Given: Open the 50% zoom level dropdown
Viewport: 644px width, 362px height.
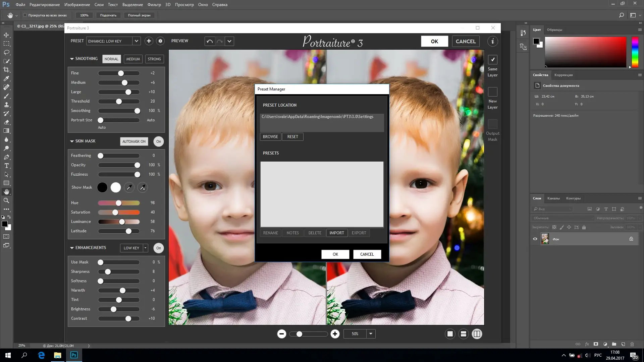Looking at the screenshot, I should (371, 334).
